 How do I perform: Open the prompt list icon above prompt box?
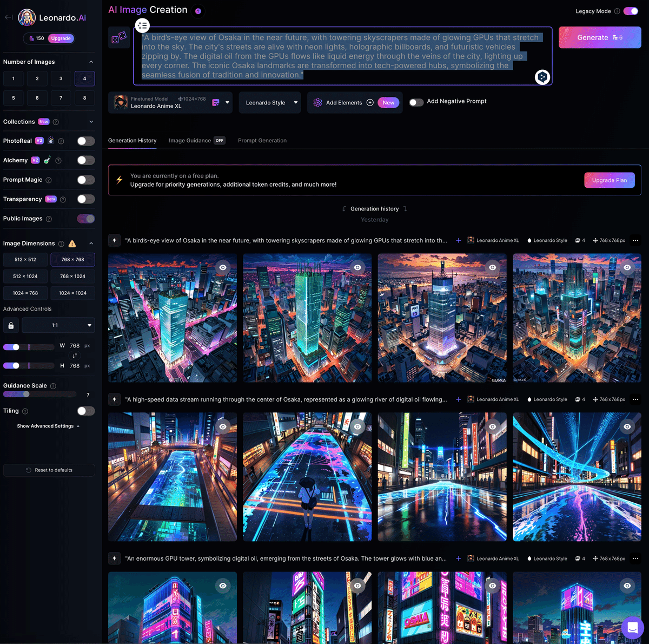point(142,25)
